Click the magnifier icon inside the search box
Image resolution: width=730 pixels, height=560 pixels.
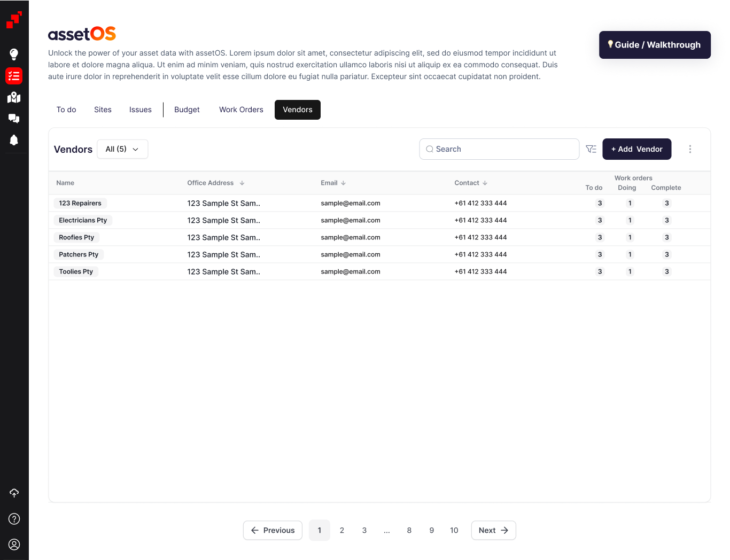point(430,149)
